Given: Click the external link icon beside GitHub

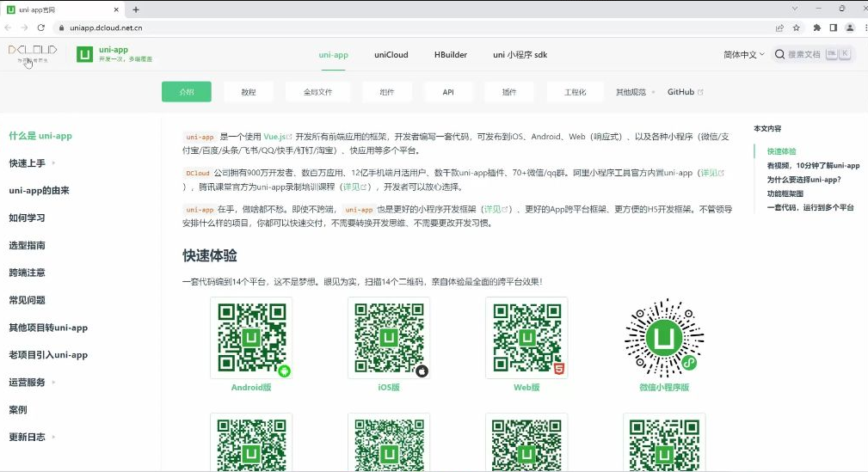Looking at the screenshot, I should point(700,92).
